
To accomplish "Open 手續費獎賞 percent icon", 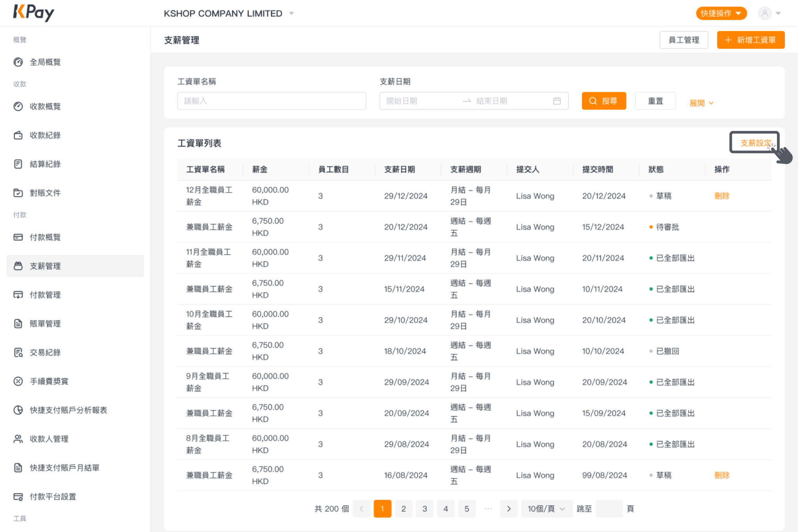I will point(18,382).
